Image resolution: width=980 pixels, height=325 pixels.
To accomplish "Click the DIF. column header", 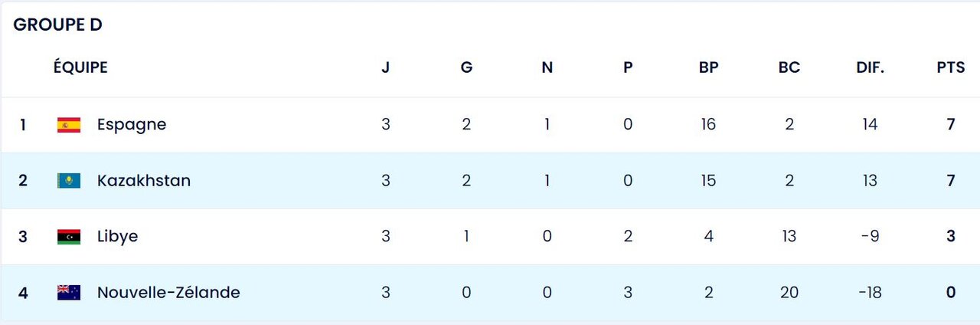I will 870,67.
